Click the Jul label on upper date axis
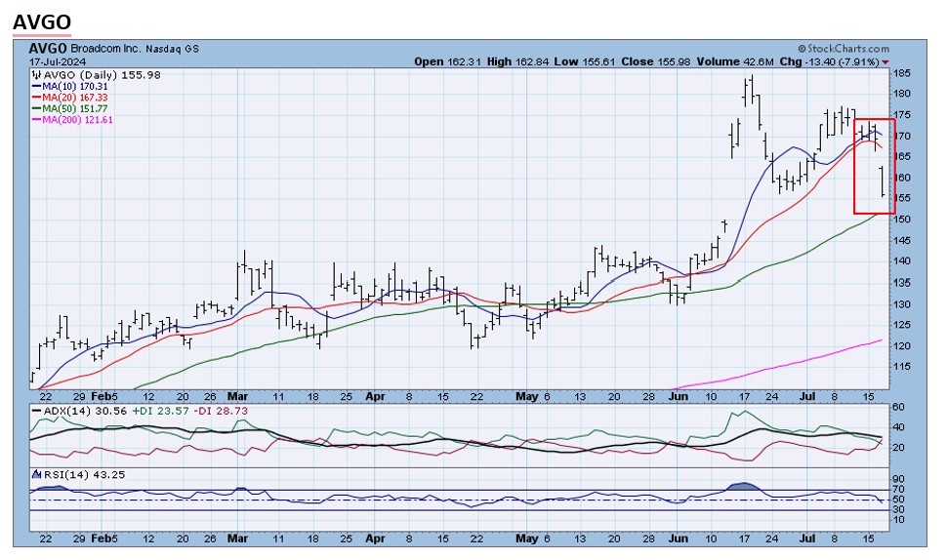 (x=807, y=396)
